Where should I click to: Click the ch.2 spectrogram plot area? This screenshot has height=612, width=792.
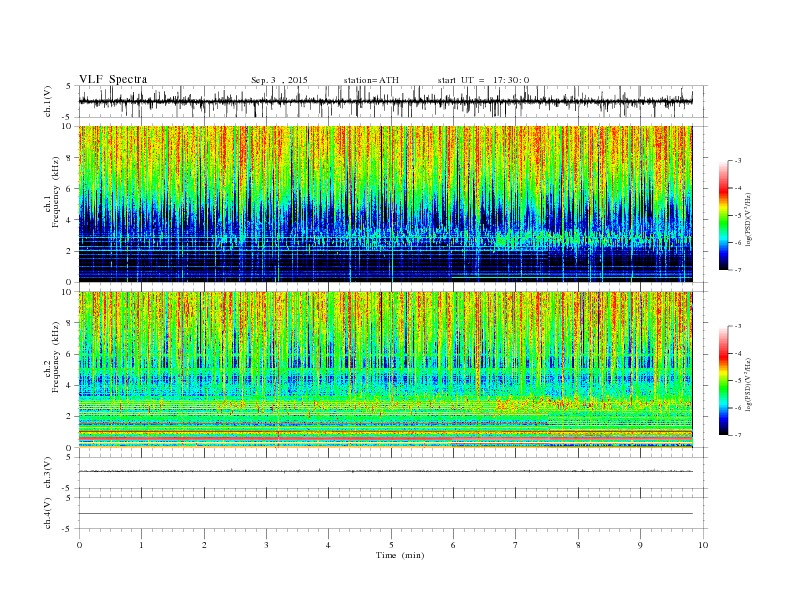(x=385, y=370)
